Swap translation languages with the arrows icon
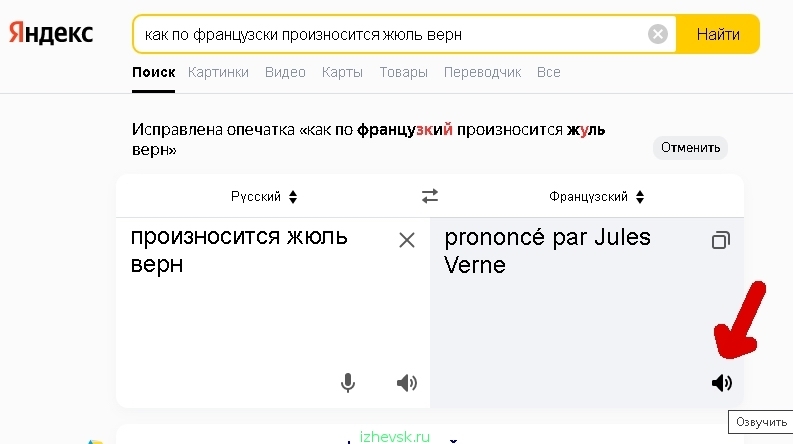This screenshot has height=444, width=793. 430,196
